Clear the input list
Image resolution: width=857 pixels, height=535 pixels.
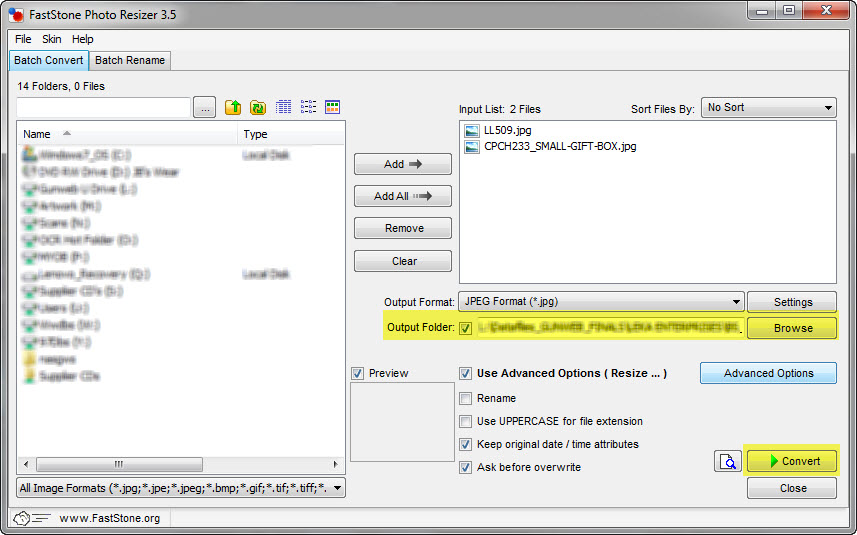[403, 261]
